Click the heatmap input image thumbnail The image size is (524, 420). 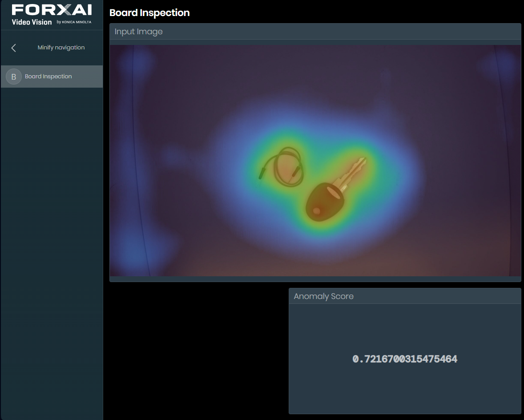[315, 161]
